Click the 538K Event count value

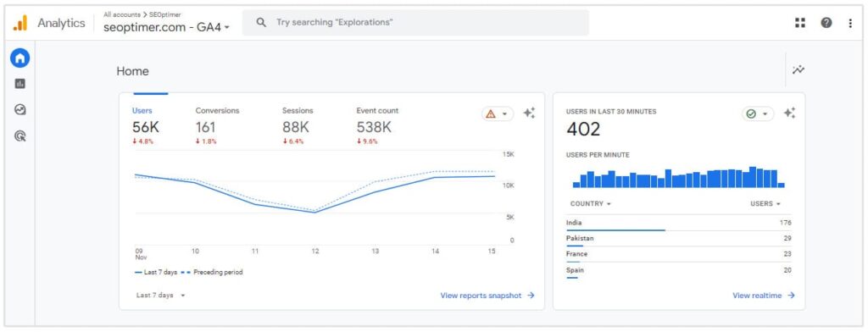[x=374, y=127]
